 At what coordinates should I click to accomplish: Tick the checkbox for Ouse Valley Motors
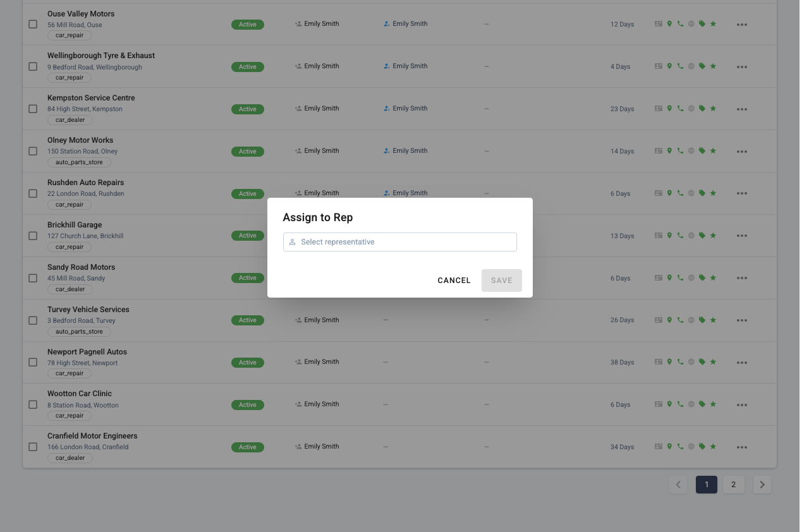click(33, 24)
